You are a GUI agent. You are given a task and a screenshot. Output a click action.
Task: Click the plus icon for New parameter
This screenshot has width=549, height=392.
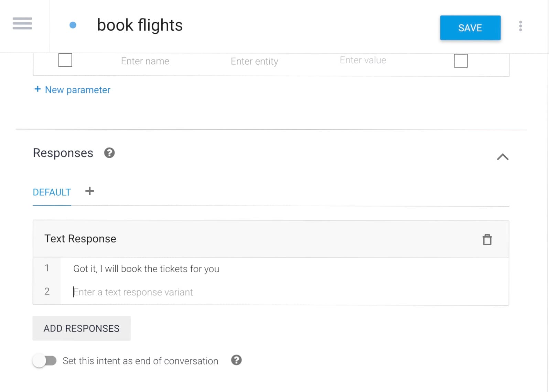37,89
